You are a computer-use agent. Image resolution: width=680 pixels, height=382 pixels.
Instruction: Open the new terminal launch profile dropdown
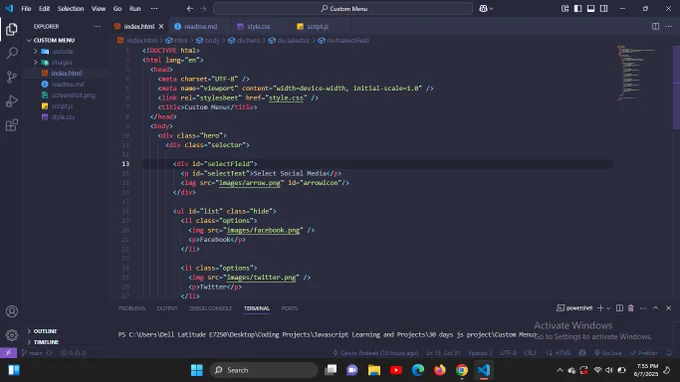point(608,308)
